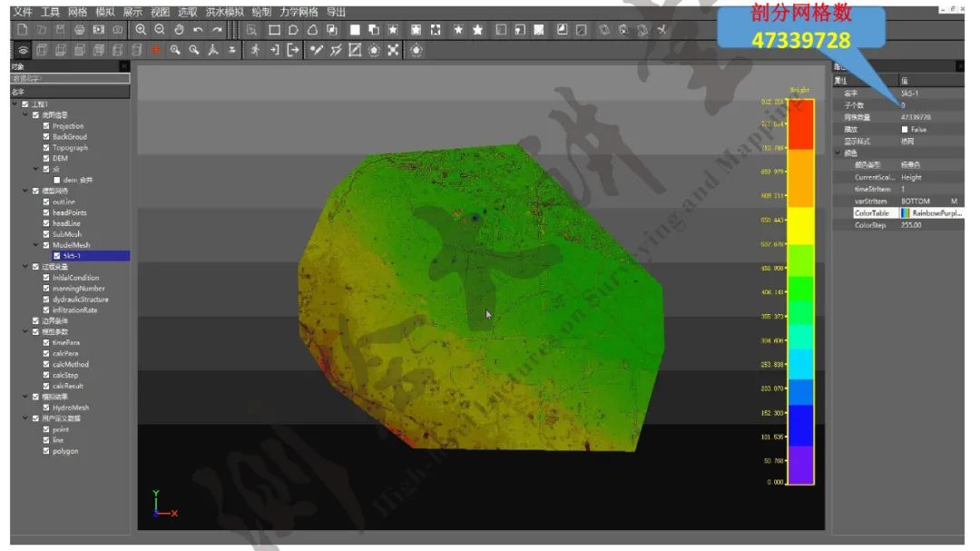Select the pan hand tool

(x=179, y=30)
